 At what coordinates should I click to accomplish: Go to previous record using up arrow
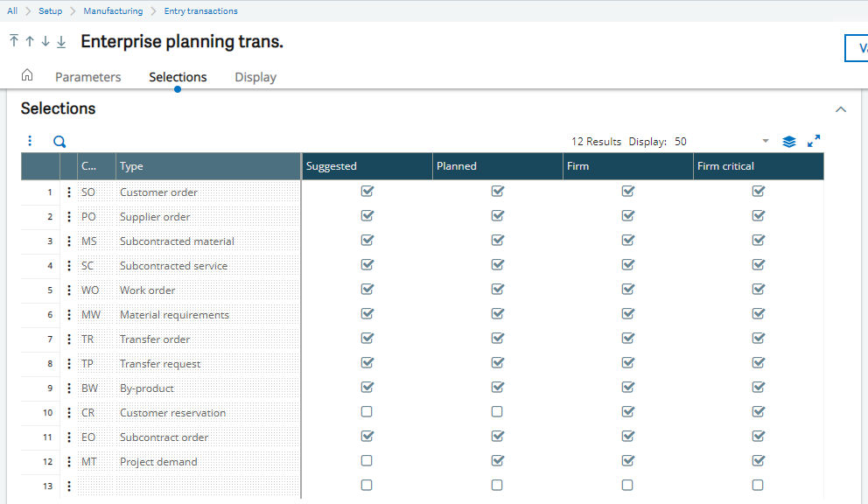[30, 42]
